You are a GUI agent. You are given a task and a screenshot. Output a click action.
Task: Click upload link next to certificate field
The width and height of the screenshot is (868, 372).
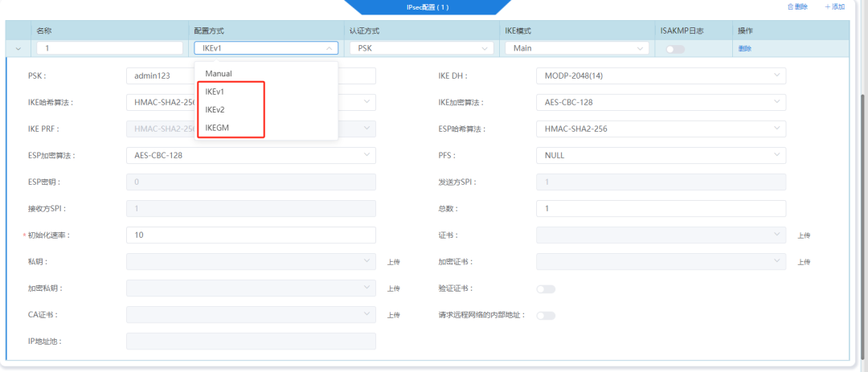(x=804, y=235)
